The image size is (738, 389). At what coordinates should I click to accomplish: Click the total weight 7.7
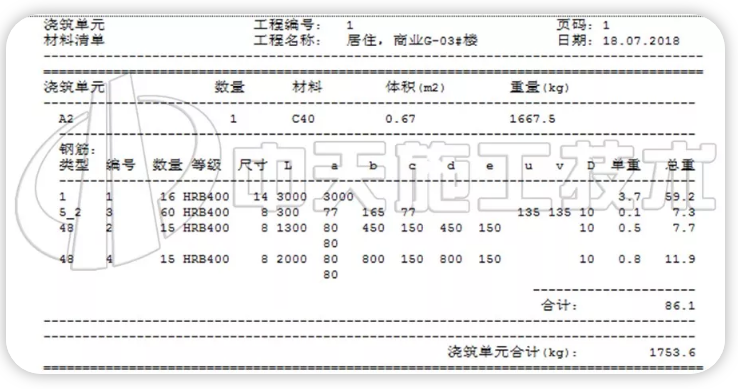coord(684,228)
